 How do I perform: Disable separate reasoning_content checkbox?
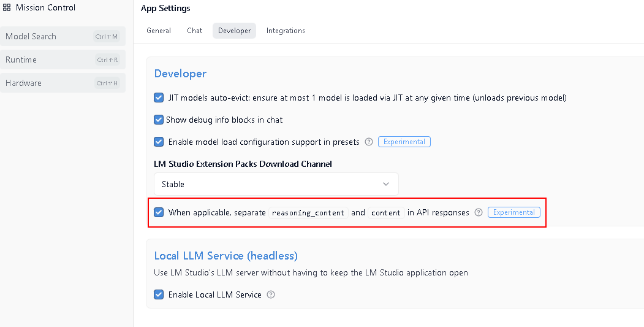pos(159,213)
